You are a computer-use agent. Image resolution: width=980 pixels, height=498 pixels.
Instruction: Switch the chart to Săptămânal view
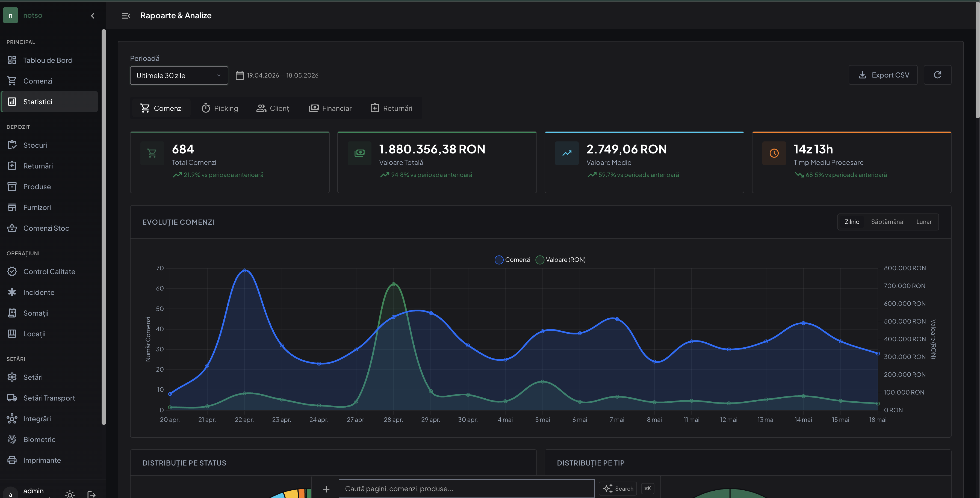tap(888, 222)
